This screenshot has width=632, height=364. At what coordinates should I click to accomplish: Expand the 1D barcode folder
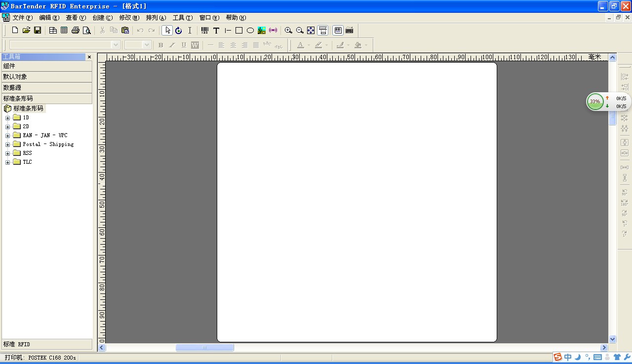click(7, 118)
